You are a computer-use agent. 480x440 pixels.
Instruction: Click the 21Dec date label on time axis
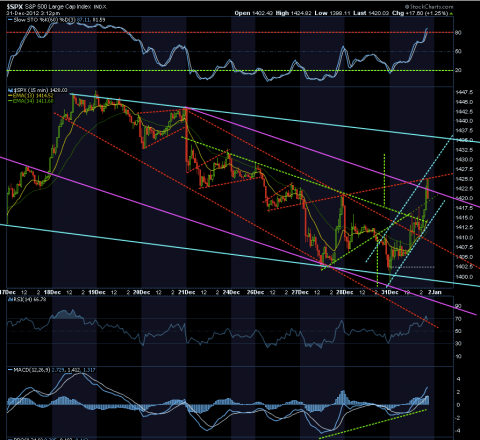coord(187,292)
